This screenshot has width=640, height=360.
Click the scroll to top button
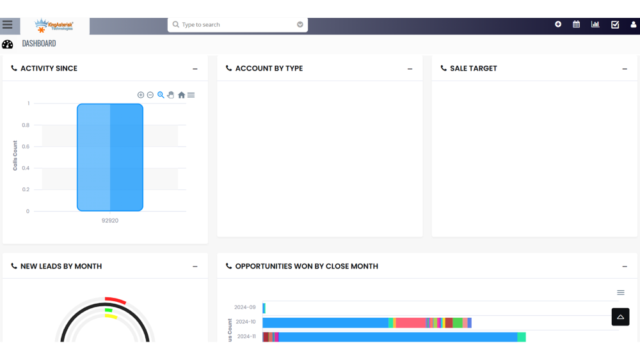click(620, 317)
